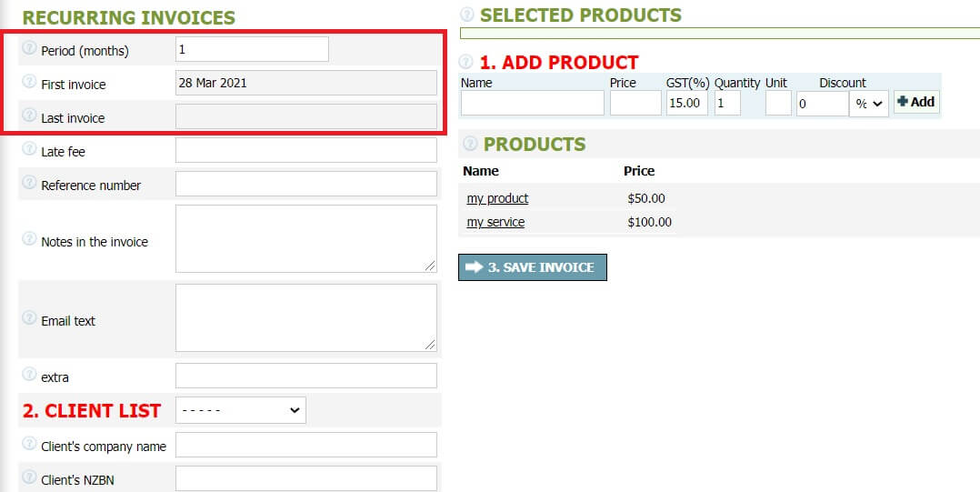Viewport: 980px width, 492px height.
Task: Focus the product Name input
Action: tap(533, 103)
